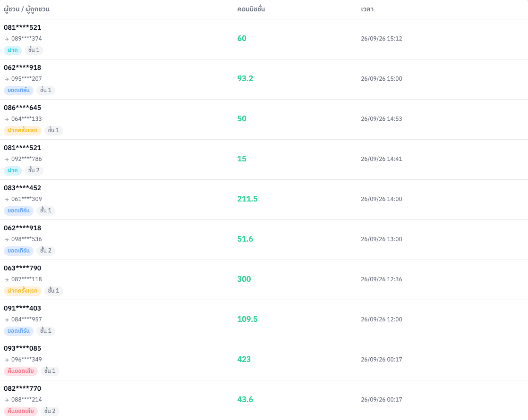Viewport: 528px width, 420px height.
Task: Click the arrow icon before 061****309
Action: pos(7,199)
